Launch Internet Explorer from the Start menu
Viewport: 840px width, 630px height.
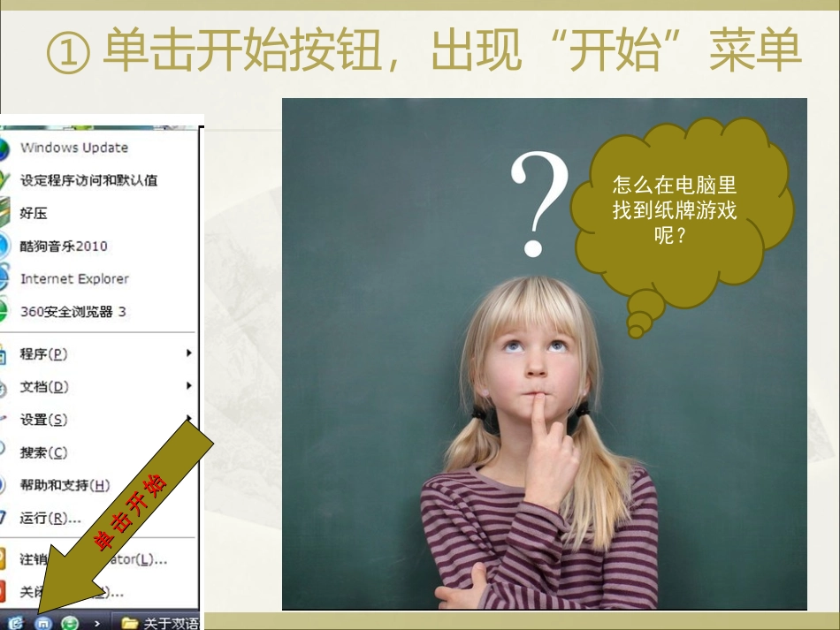click(x=99, y=279)
